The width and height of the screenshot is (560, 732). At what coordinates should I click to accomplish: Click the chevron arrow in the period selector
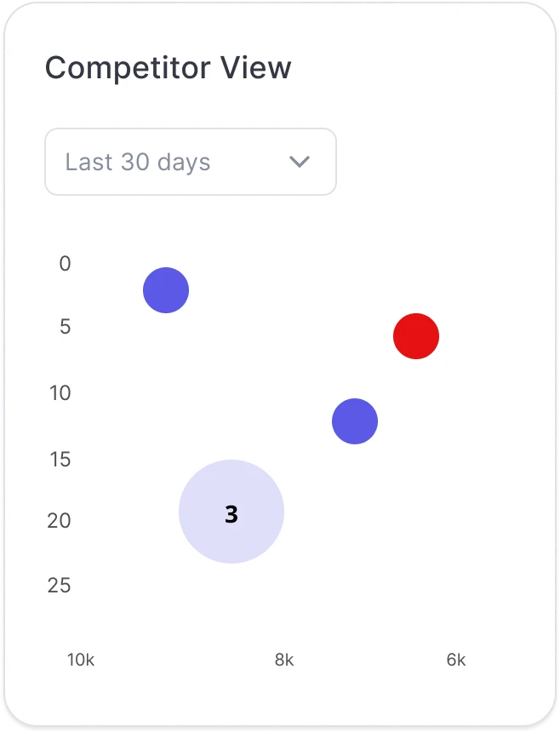point(300,162)
